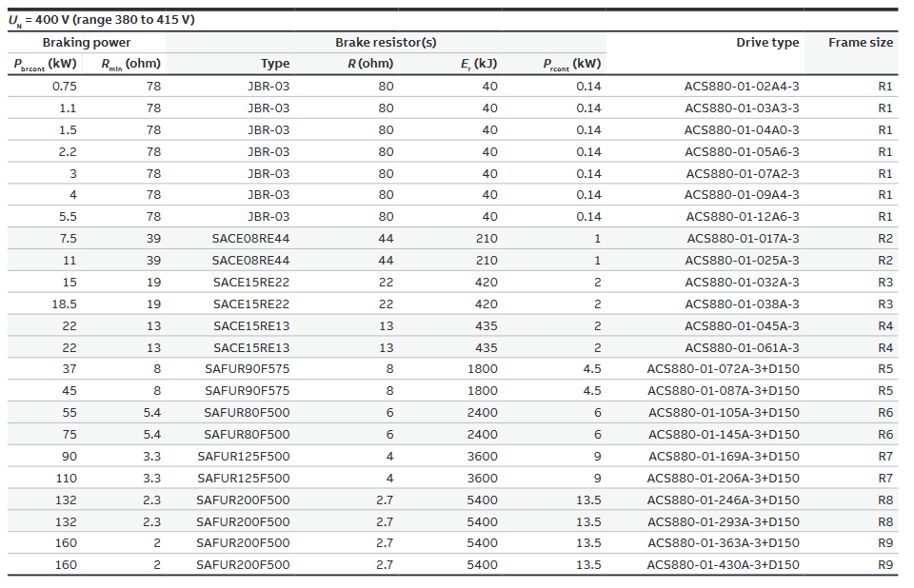
Task: Click Prcont value 13.5 in ACS880-01-363A-3+D150 row
Action: 588,543
